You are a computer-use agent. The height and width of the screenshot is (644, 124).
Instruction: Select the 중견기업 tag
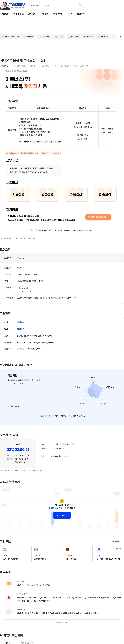click(60, 37)
